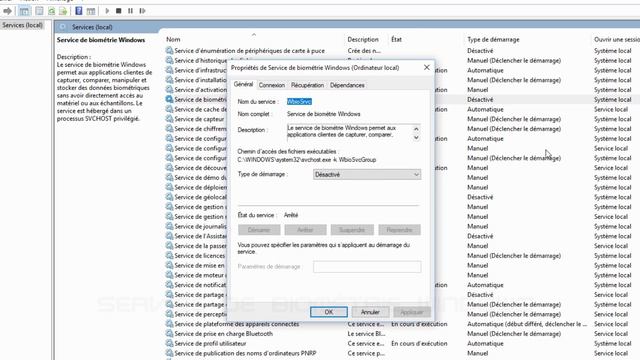Viewport: 640px width, 360px height.
Task: Toggle the Show/Hide Action Pane toolbar icon
Action: click(x=91, y=11)
